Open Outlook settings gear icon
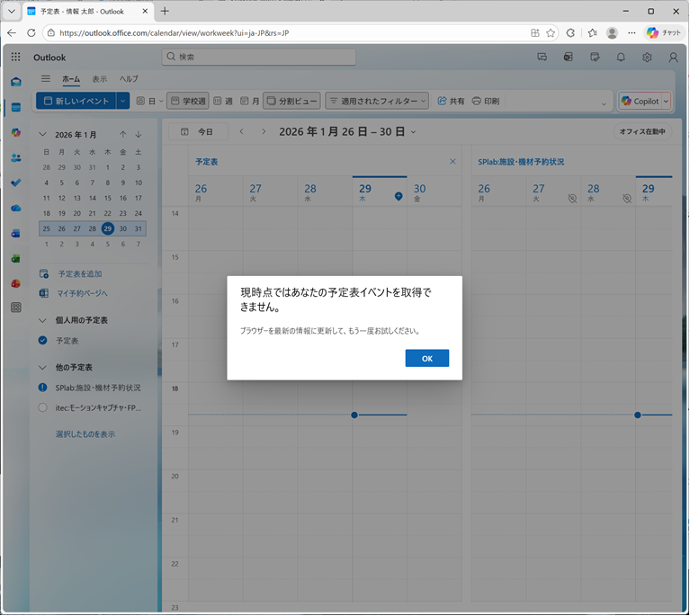This screenshot has height=616, width=690. (647, 57)
